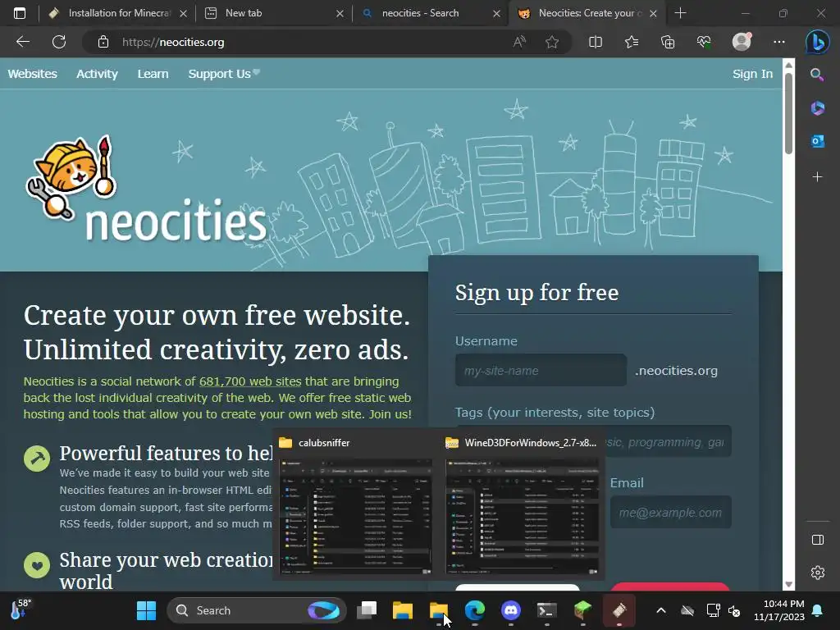The image size is (840, 630).
Task: Toggle the sidebar visibility icon
Action: (818, 540)
